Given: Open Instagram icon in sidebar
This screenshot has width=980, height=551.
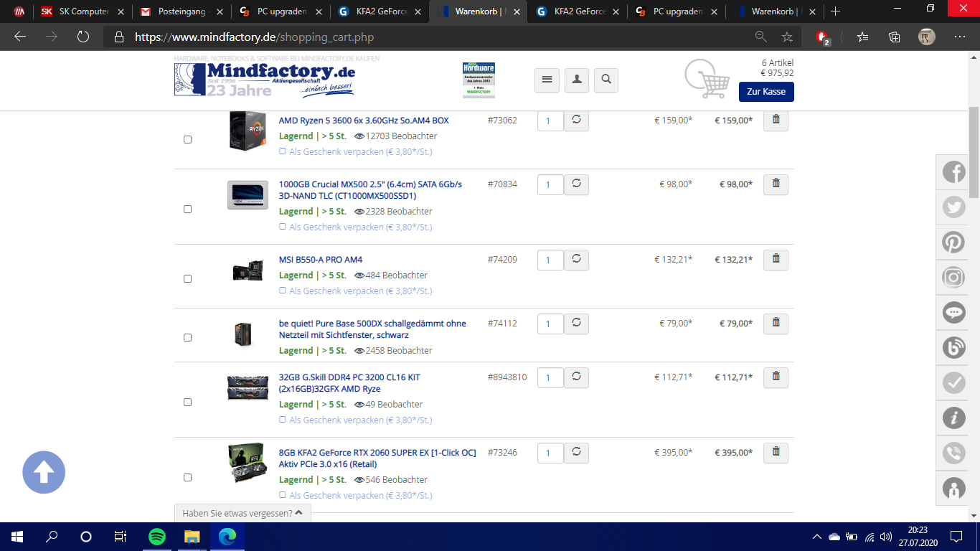Looking at the screenshot, I should 953,278.
